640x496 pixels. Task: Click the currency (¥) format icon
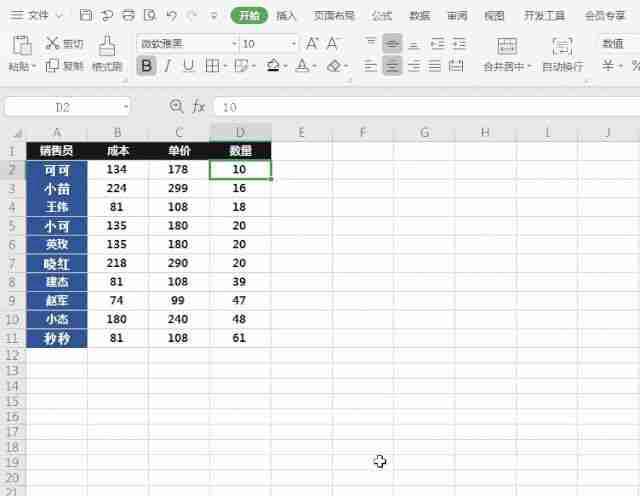click(608, 65)
